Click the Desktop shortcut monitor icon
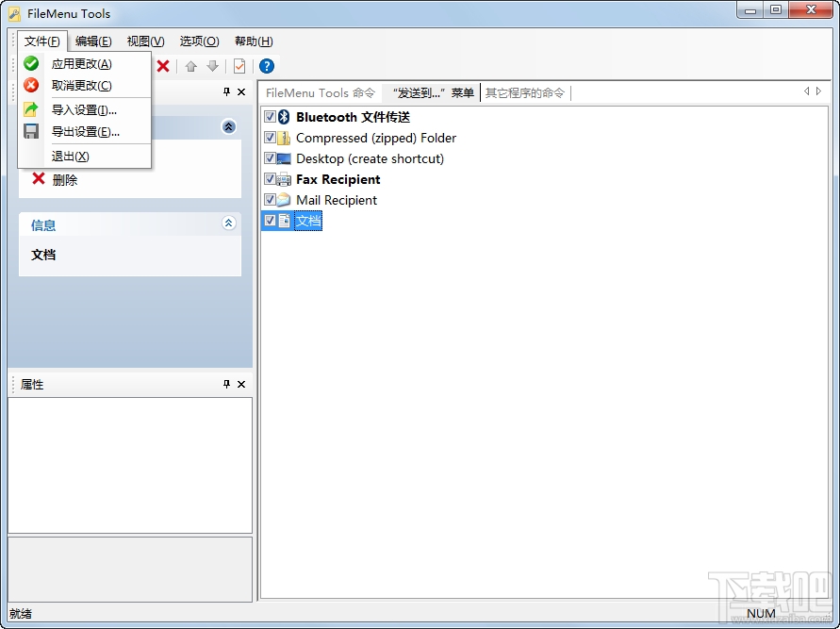840x629 pixels. (285, 158)
